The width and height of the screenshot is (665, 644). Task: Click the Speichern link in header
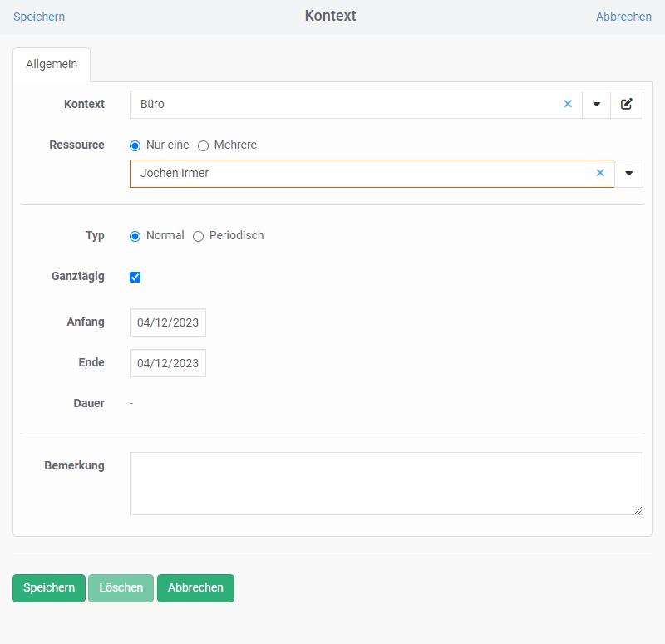pyautogui.click(x=39, y=17)
